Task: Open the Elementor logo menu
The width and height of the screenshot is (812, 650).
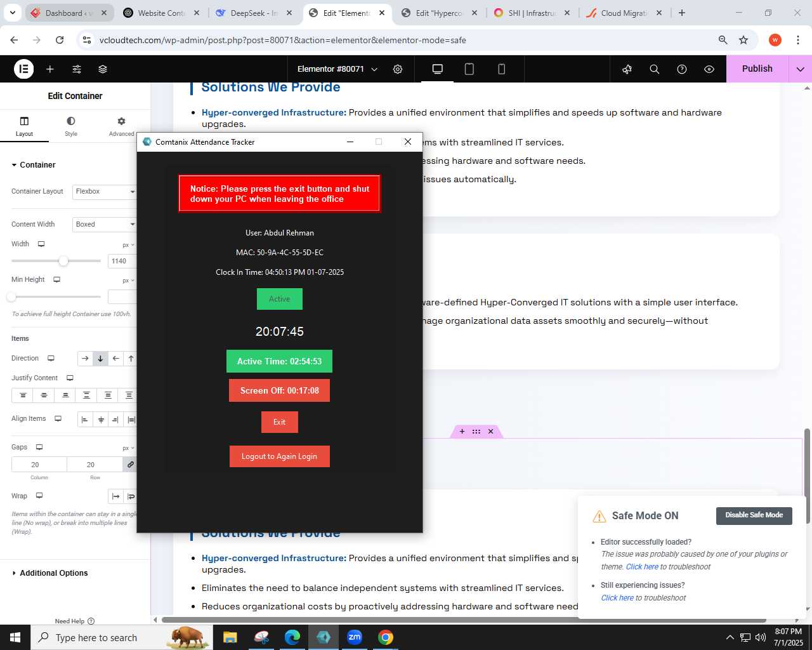Action: (x=23, y=69)
